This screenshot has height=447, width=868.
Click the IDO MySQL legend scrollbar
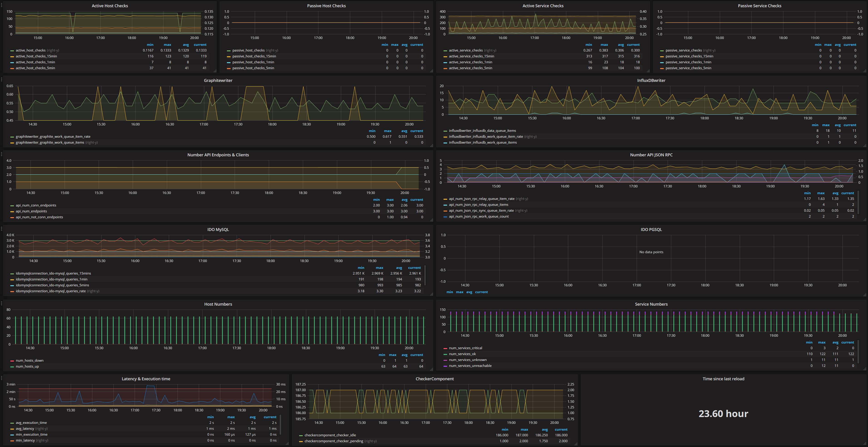[x=425, y=275]
